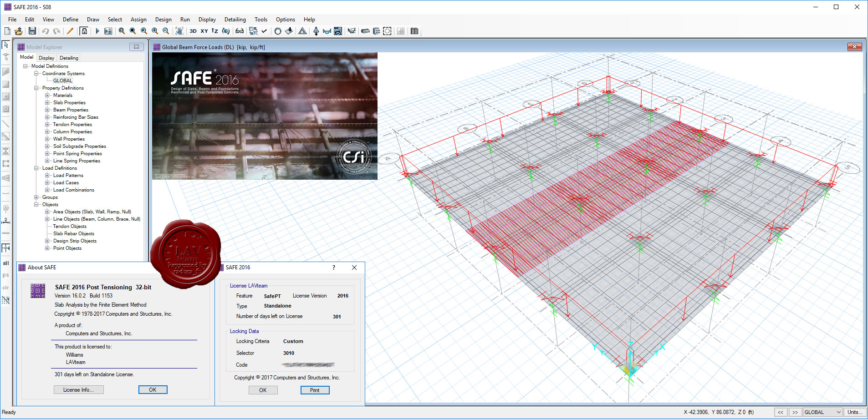Click the Draw Rectangular Slab tool
Image resolution: width=868 pixels, height=419 pixels.
click(x=6, y=84)
